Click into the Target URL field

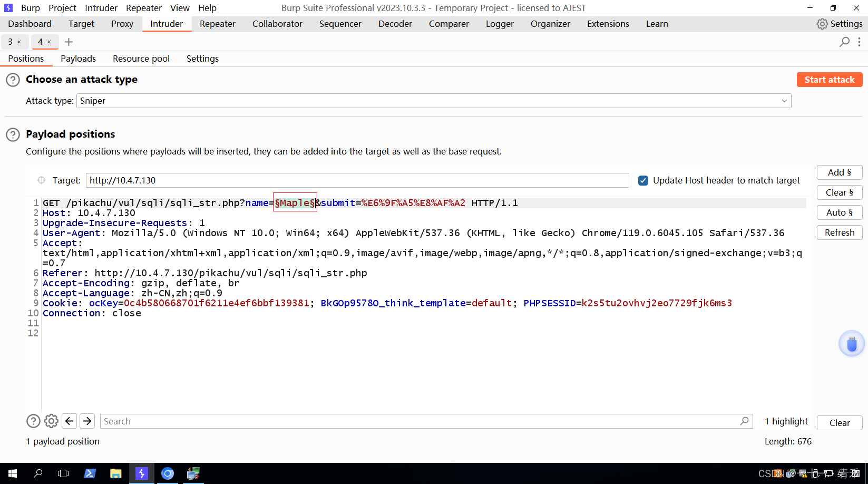coord(357,180)
